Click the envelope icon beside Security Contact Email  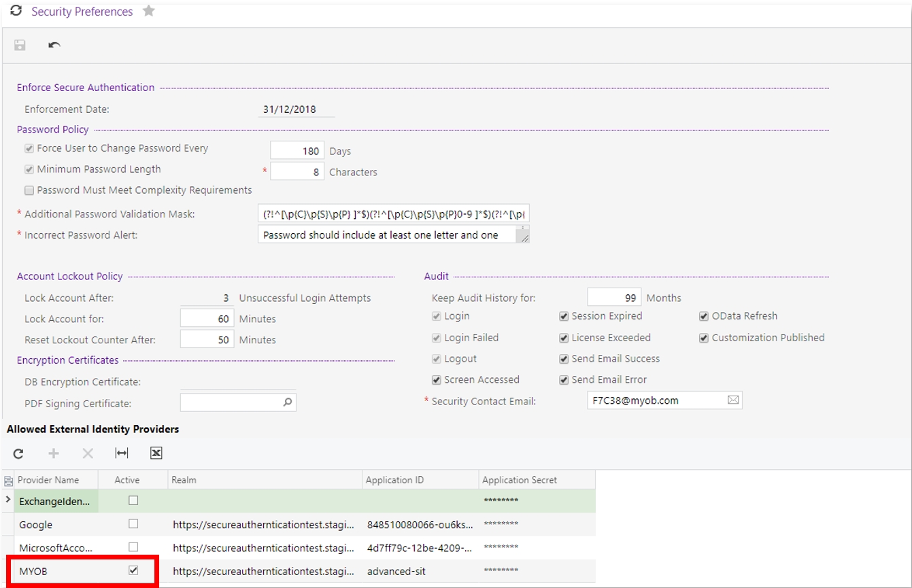tap(733, 400)
